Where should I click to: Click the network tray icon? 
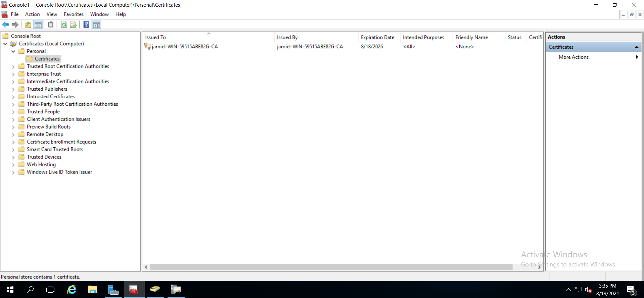[579, 290]
